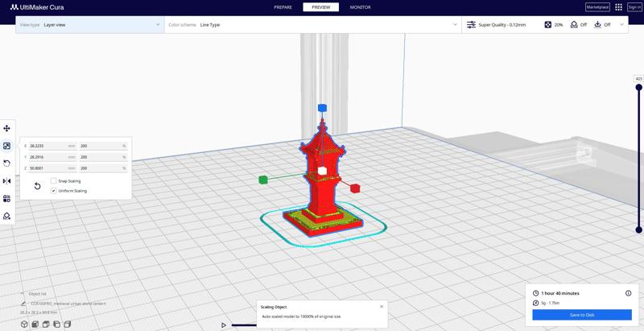The image size is (644, 331).
Task: Click the support Off icon
Action: pyautogui.click(x=574, y=25)
